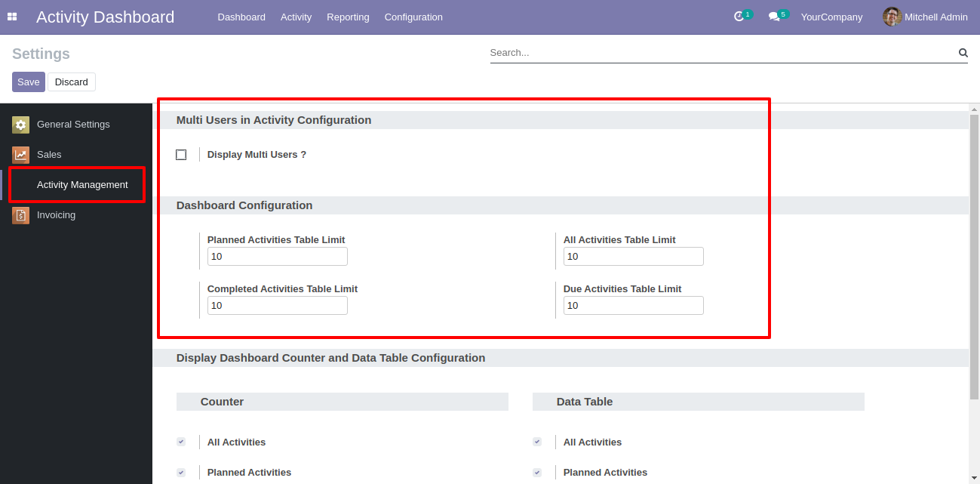Open the Dashboard menu
This screenshot has width=980, height=484.
(x=241, y=17)
